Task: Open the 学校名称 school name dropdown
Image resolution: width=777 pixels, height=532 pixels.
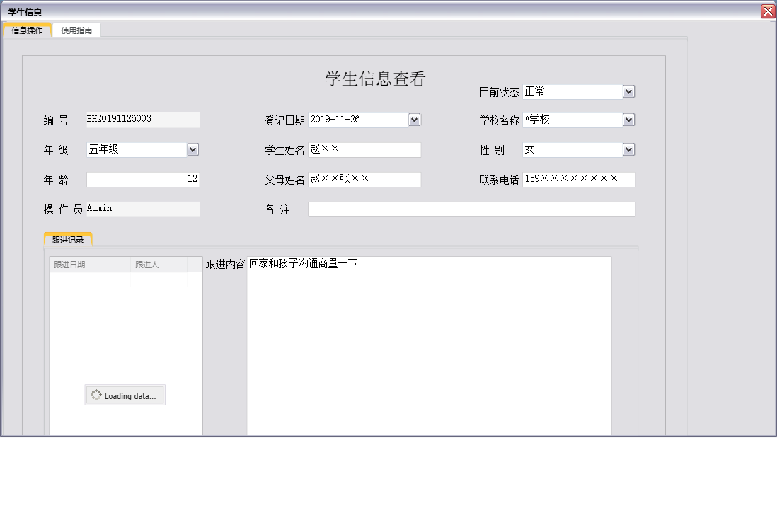Action: point(628,120)
